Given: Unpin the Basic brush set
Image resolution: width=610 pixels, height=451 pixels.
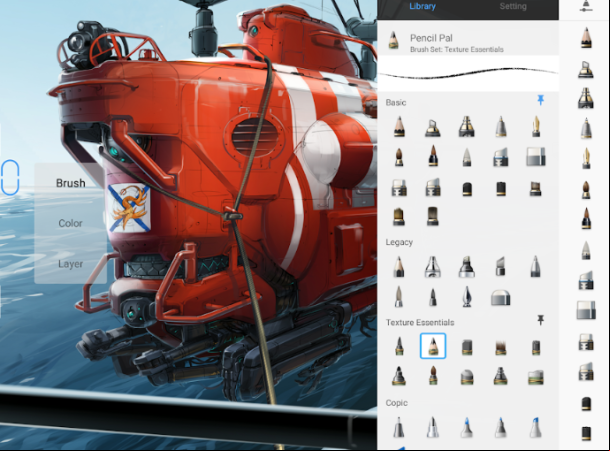Looking at the screenshot, I should (x=540, y=100).
